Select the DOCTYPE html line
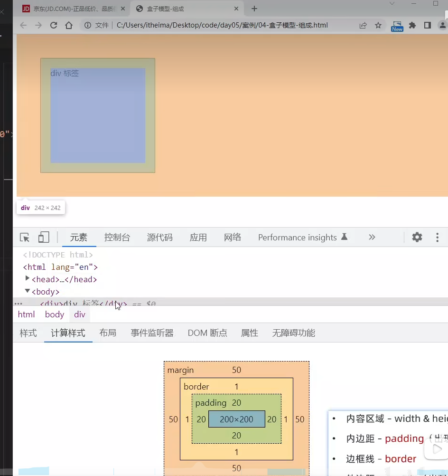Image resolution: width=448 pixels, height=476 pixels. (58, 255)
